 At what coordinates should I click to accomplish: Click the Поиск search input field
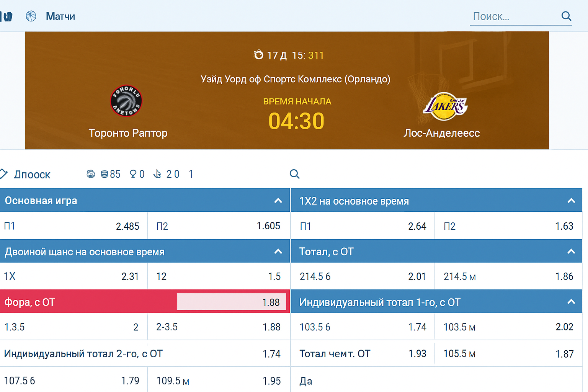point(509,16)
